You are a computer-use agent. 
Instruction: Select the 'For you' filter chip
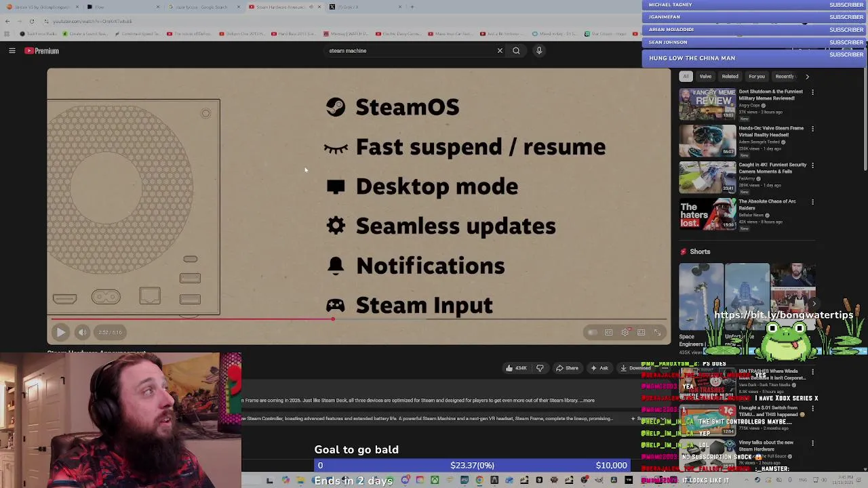pyautogui.click(x=757, y=77)
